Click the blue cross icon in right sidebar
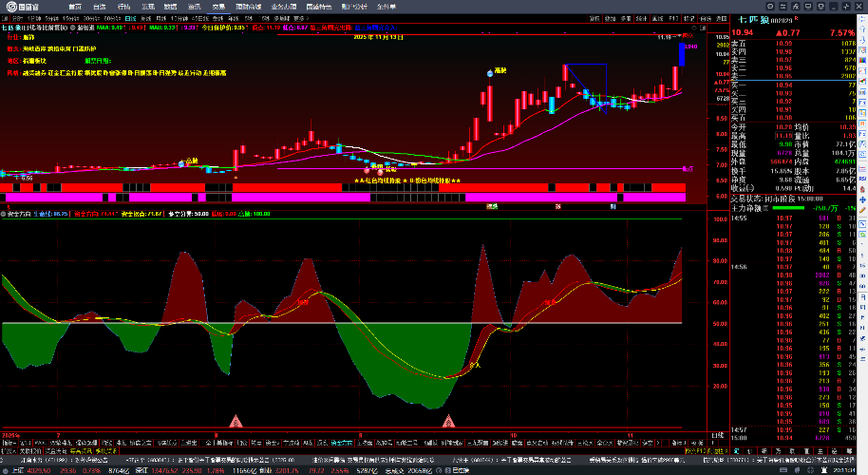 tap(862, 199)
